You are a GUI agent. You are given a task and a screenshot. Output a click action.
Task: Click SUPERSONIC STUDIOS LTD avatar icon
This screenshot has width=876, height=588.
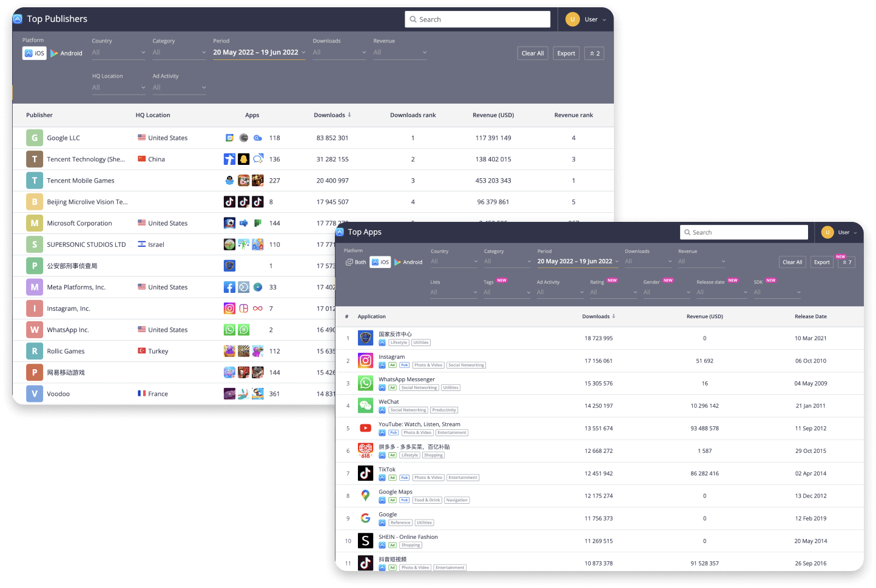(x=35, y=245)
